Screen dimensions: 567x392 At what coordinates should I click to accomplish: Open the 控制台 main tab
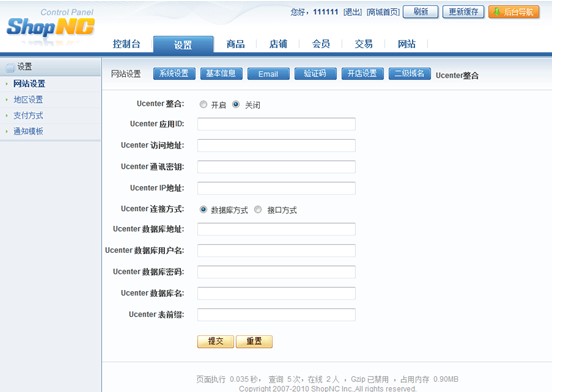point(126,44)
